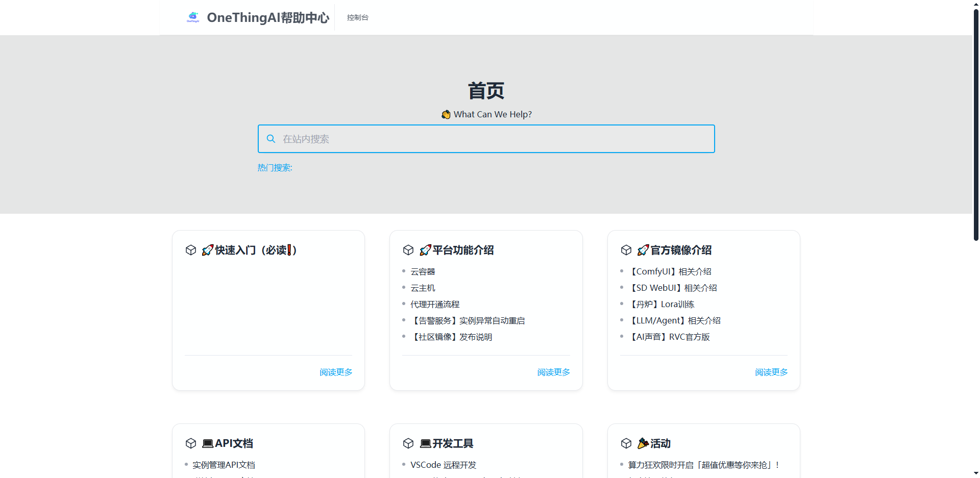980x478 pixels.
Task: Open the 云容器 article
Action: point(423,272)
